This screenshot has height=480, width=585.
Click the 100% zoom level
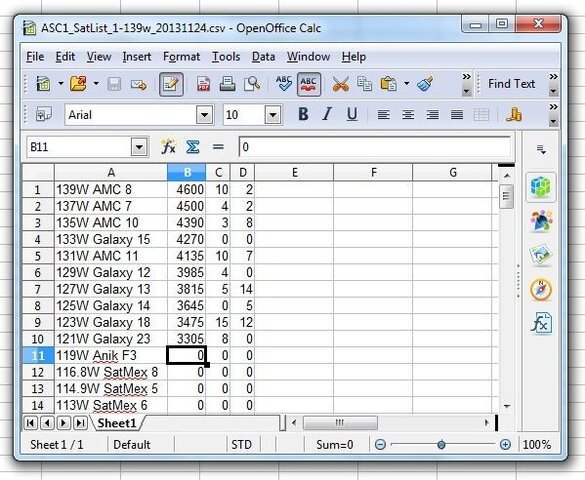(x=537, y=445)
